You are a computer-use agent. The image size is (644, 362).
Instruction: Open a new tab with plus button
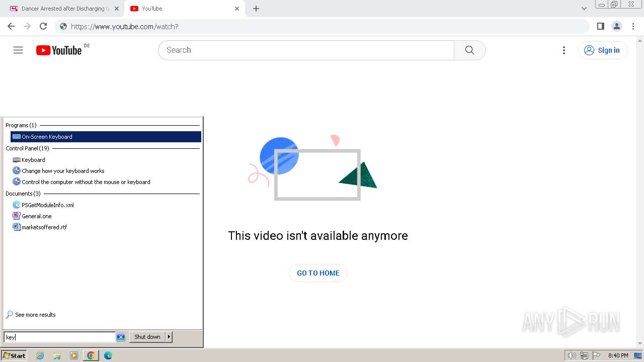256,9
